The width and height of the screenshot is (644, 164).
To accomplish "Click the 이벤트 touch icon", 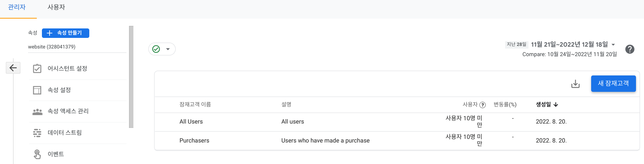I will (x=37, y=154).
